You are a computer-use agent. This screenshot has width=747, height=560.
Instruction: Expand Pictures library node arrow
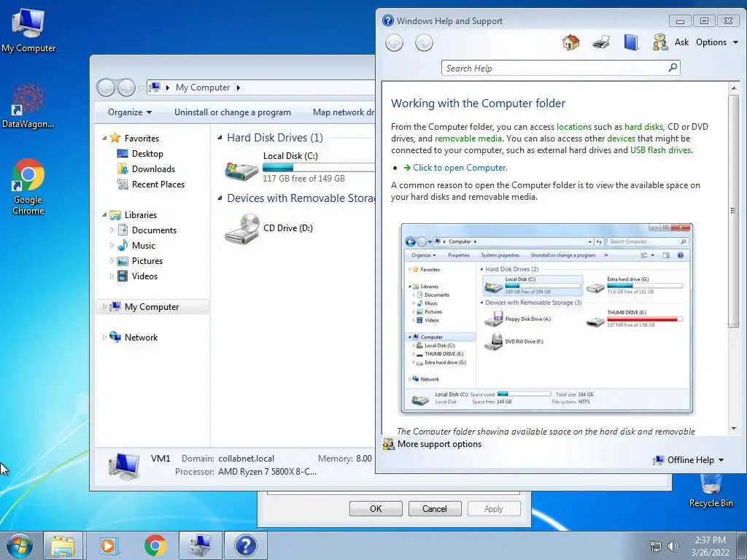coord(112,261)
